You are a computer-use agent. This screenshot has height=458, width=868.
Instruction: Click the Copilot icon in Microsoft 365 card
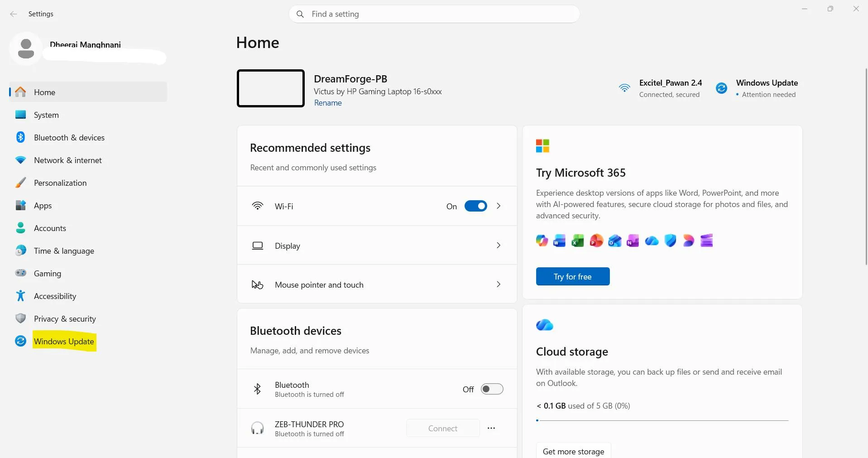click(542, 241)
